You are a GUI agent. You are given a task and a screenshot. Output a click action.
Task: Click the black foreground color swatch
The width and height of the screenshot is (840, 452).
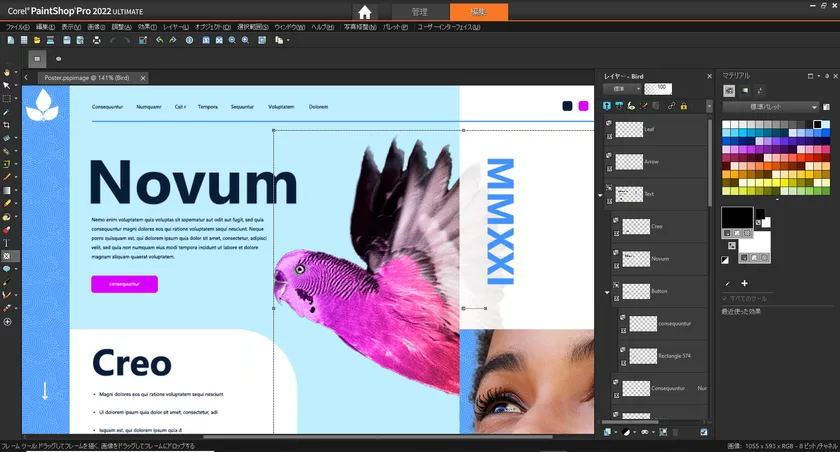736,217
